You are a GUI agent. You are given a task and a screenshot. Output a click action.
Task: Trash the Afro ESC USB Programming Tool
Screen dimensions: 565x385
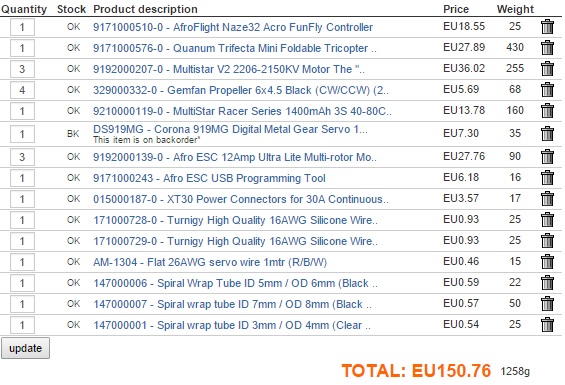point(547,178)
